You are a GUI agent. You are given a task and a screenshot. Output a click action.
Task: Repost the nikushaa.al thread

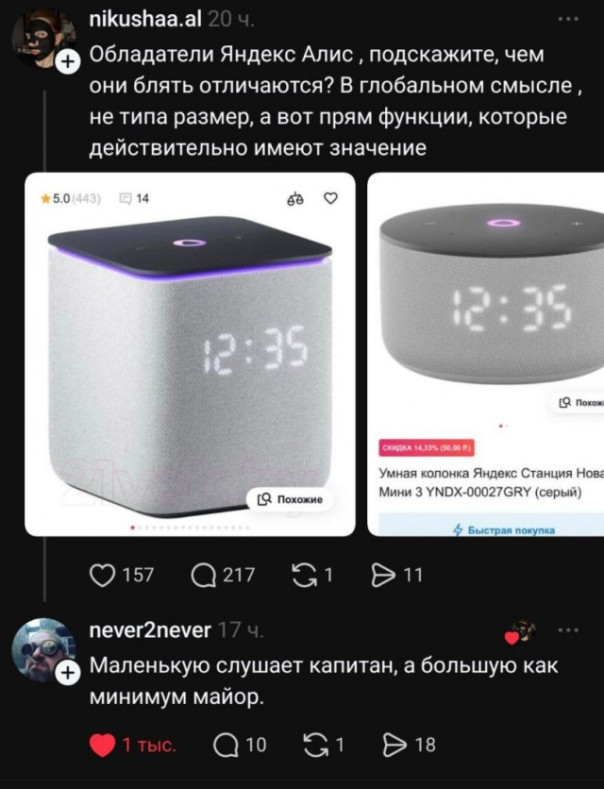pyautogui.click(x=305, y=575)
